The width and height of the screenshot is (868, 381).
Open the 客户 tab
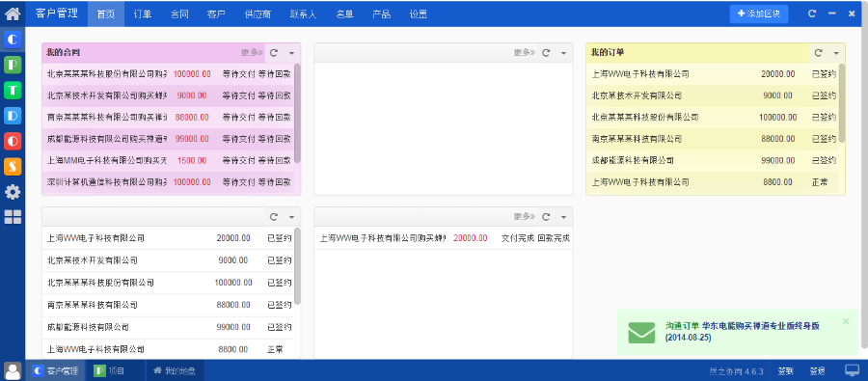click(x=216, y=14)
